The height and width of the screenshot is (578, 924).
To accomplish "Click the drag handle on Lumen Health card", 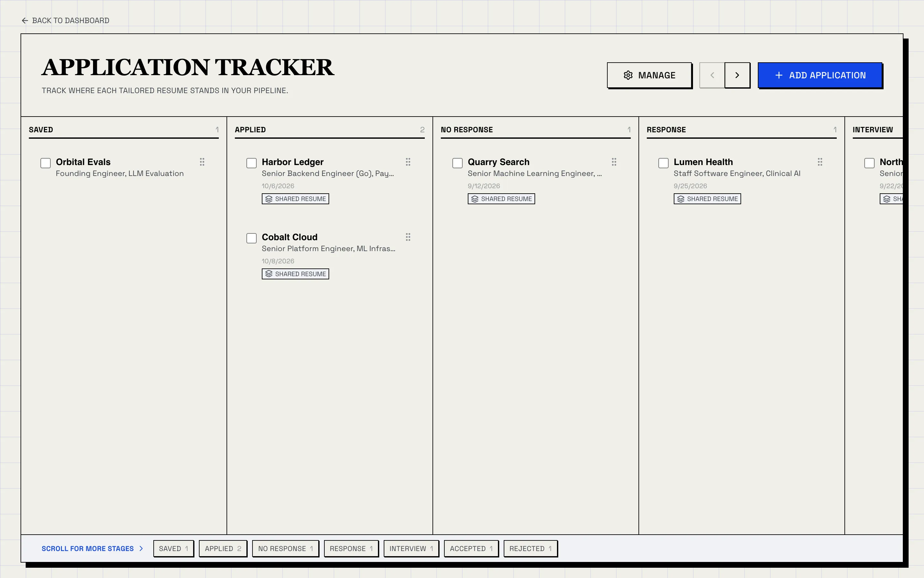I will point(820,162).
